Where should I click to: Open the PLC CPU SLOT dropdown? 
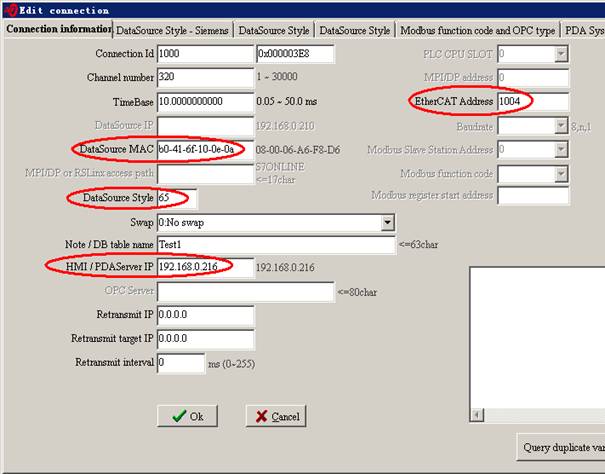[x=561, y=53]
